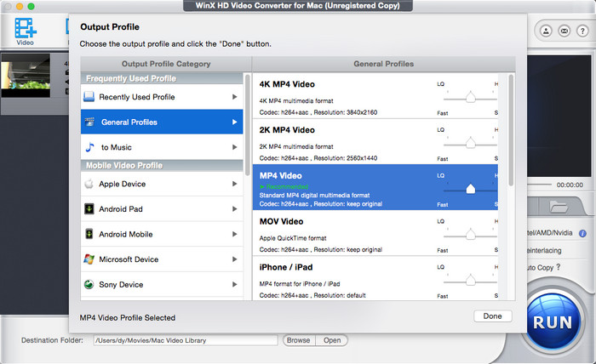The width and height of the screenshot is (596, 364).
Task: Expand Sony Device arrow
Action: (x=234, y=284)
